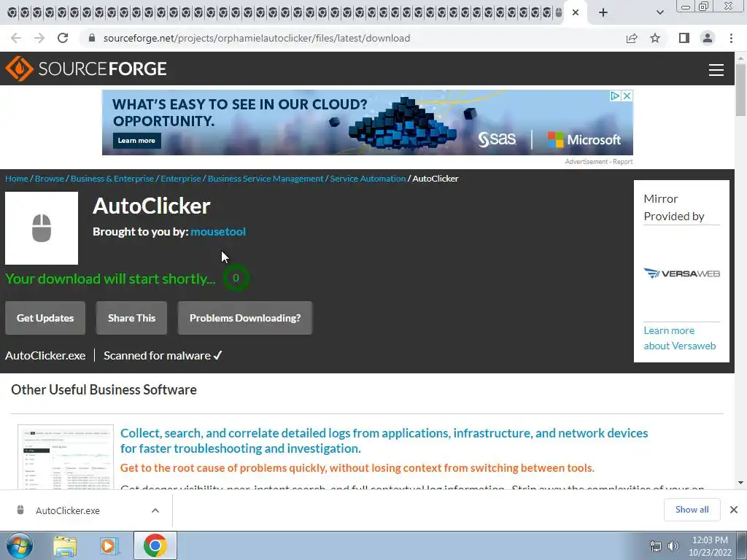The width and height of the screenshot is (747, 560).
Task: Click Problems Downloading? button
Action: 245,318
